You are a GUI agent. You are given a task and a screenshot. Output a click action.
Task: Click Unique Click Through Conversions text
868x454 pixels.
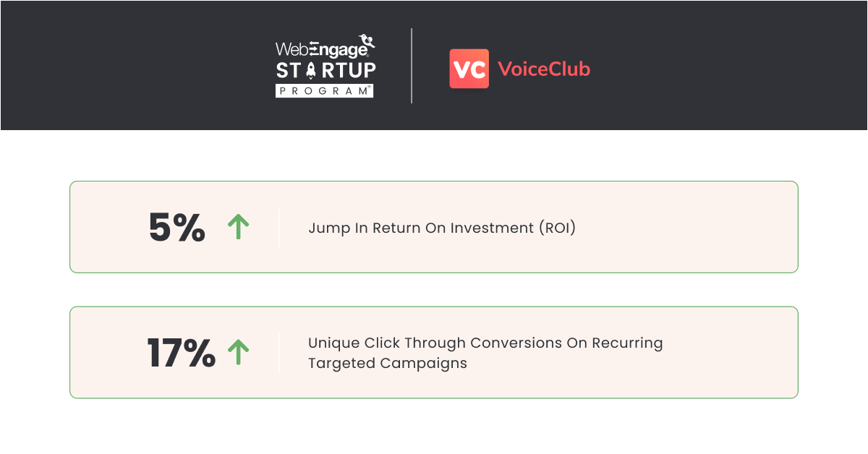[485, 343]
